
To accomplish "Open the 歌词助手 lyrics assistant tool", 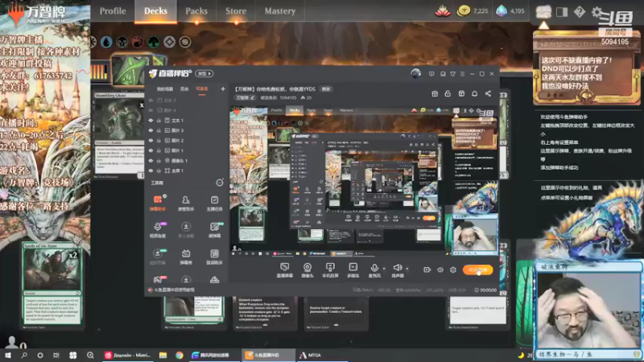I will tap(214, 257).
